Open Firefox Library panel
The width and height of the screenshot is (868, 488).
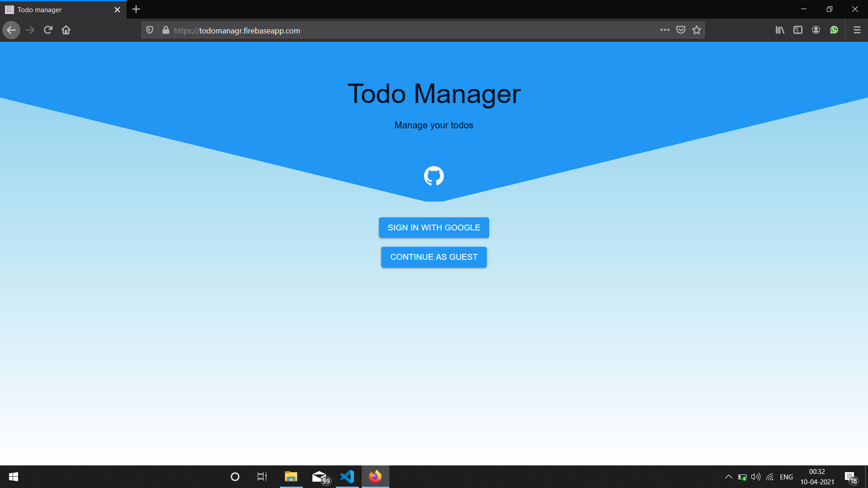[x=780, y=30]
